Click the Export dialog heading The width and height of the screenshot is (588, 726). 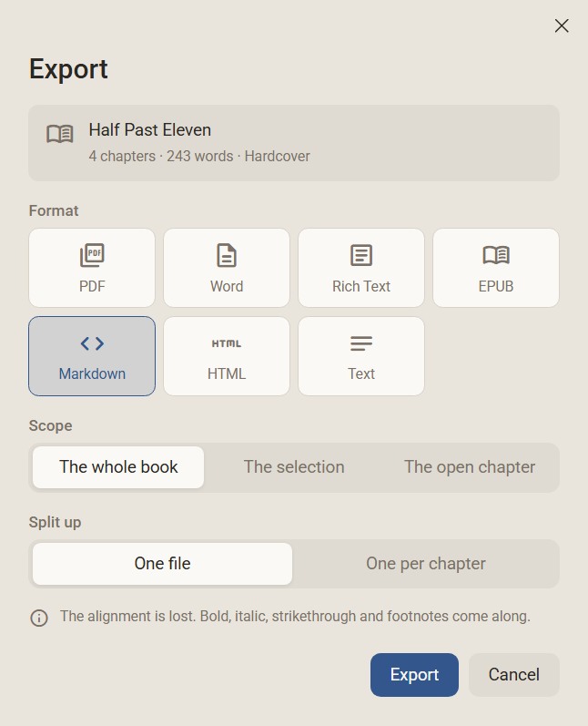(68, 69)
